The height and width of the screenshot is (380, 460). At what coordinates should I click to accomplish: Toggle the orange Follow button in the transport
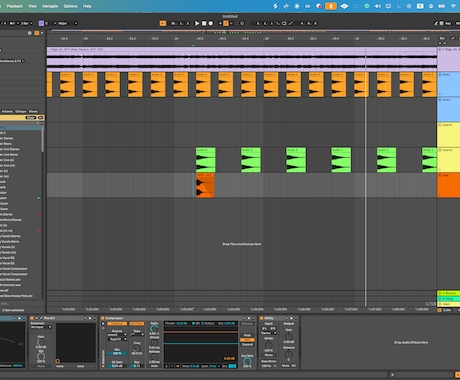click(163, 23)
